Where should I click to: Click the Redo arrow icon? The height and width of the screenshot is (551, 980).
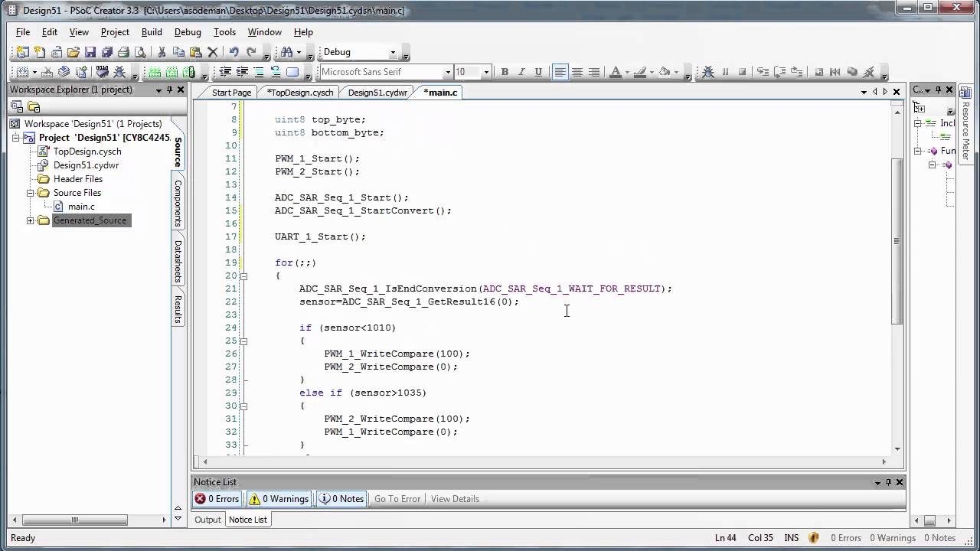click(x=251, y=52)
